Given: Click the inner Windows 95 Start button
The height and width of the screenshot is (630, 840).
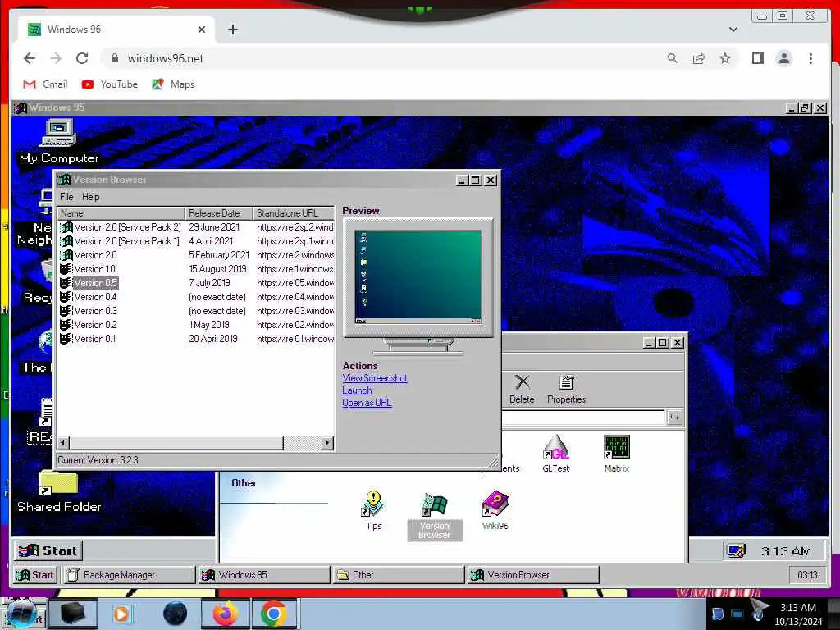Looking at the screenshot, I should point(48,550).
